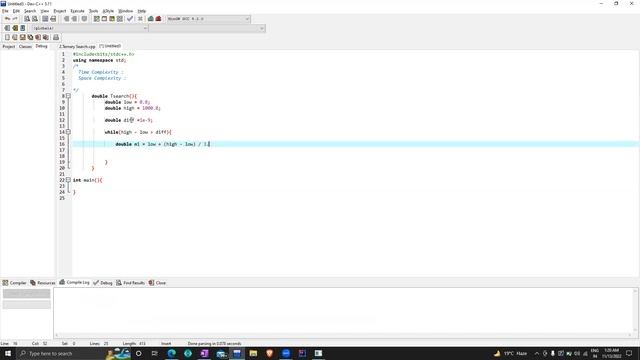
Task: Click the 'int main(){' code line
Action: tap(88, 180)
